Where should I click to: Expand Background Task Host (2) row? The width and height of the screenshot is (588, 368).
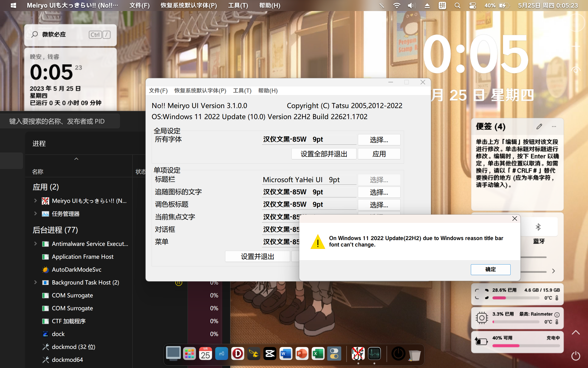coord(35,282)
